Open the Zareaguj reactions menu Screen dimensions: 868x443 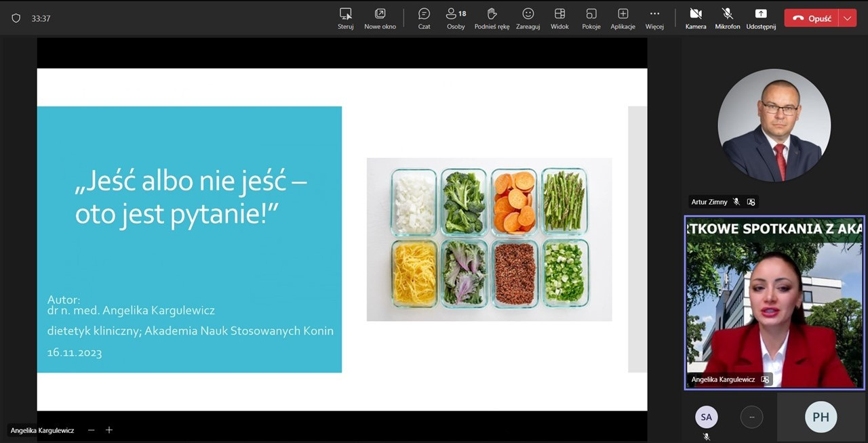click(528, 18)
